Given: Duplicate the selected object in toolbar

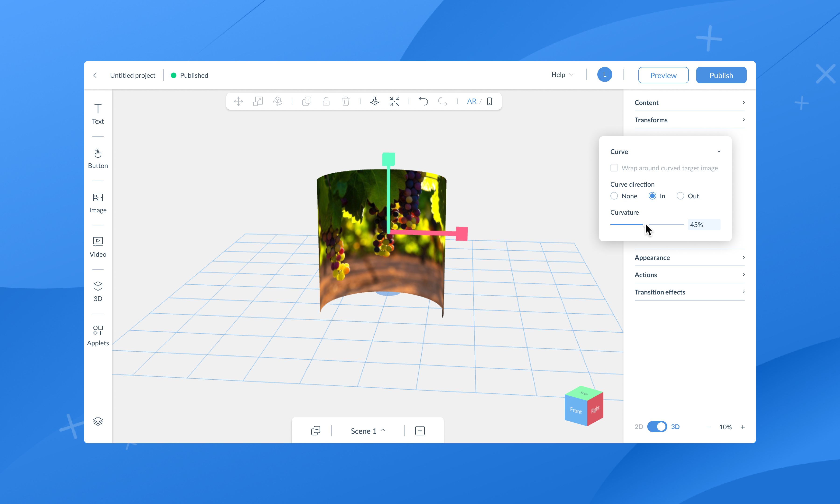Looking at the screenshot, I should pyautogui.click(x=307, y=101).
